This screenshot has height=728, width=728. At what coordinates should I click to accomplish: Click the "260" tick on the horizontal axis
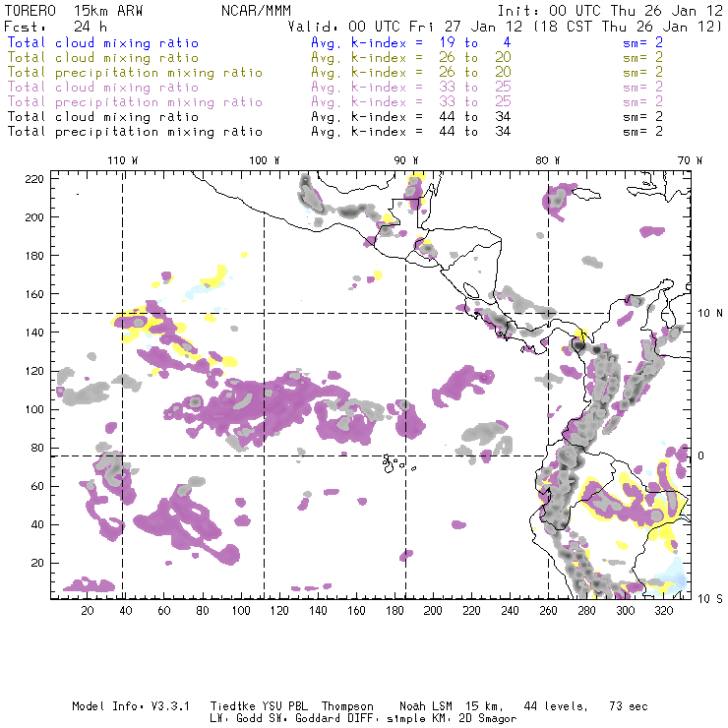(x=548, y=611)
